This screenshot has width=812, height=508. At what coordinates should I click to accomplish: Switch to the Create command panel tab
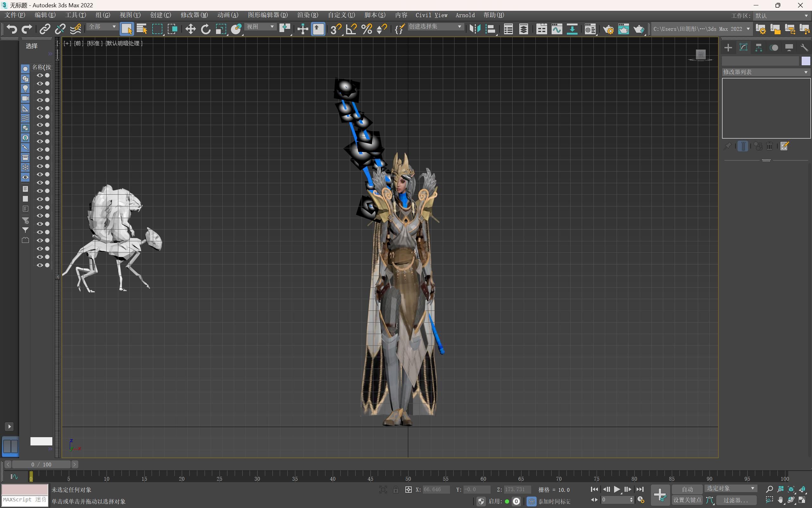tap(728, 48)
